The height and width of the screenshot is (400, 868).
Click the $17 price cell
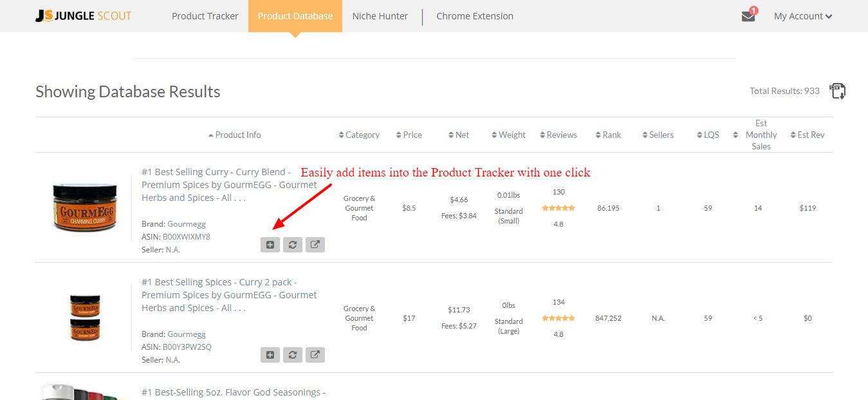(x=409, y=318)
